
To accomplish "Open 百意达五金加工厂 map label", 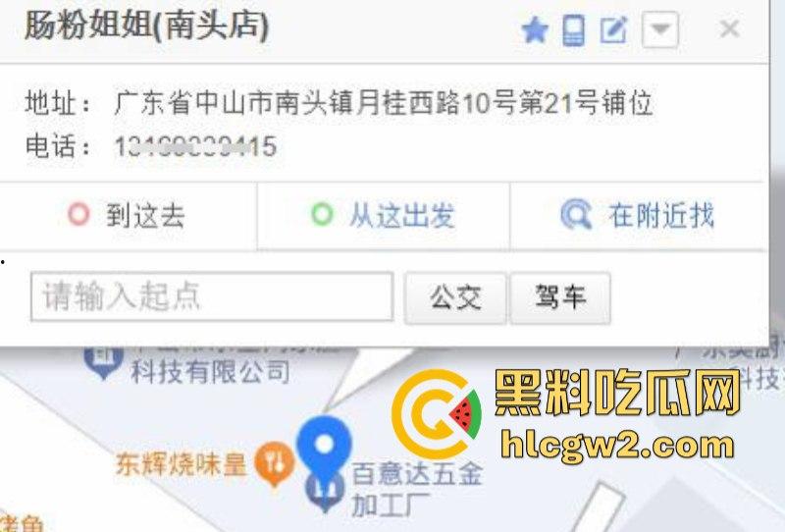I will 416,490.
